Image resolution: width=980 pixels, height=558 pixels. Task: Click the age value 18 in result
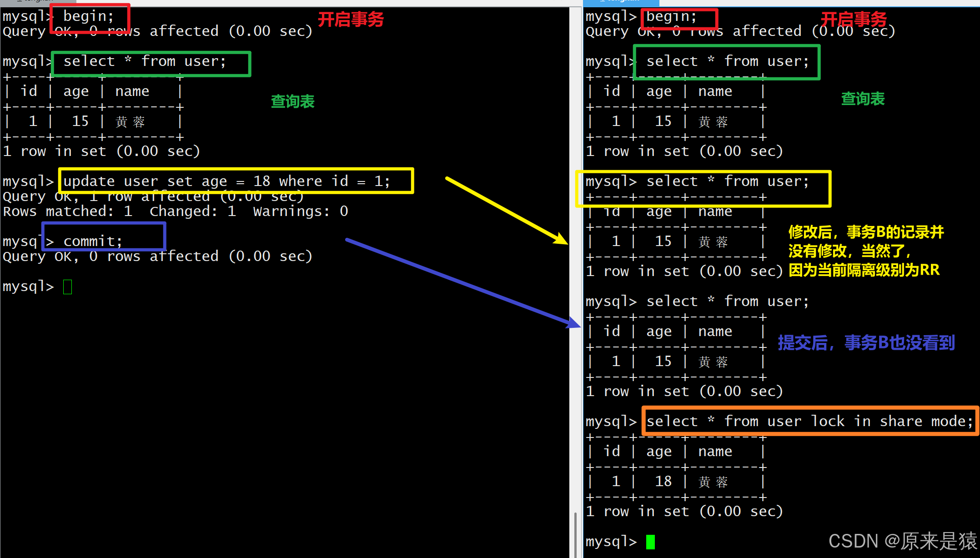(x=663, y=481)
